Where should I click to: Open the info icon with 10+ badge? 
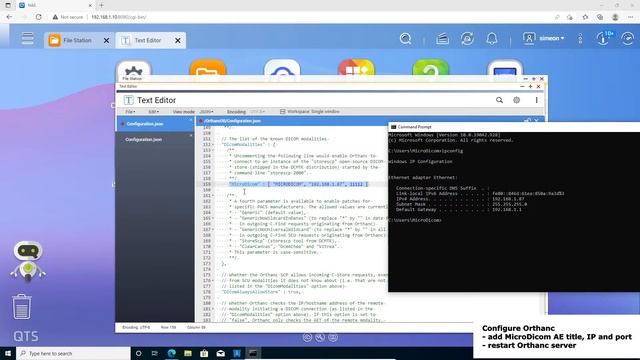pyautogui.click(x=604, y=38)
